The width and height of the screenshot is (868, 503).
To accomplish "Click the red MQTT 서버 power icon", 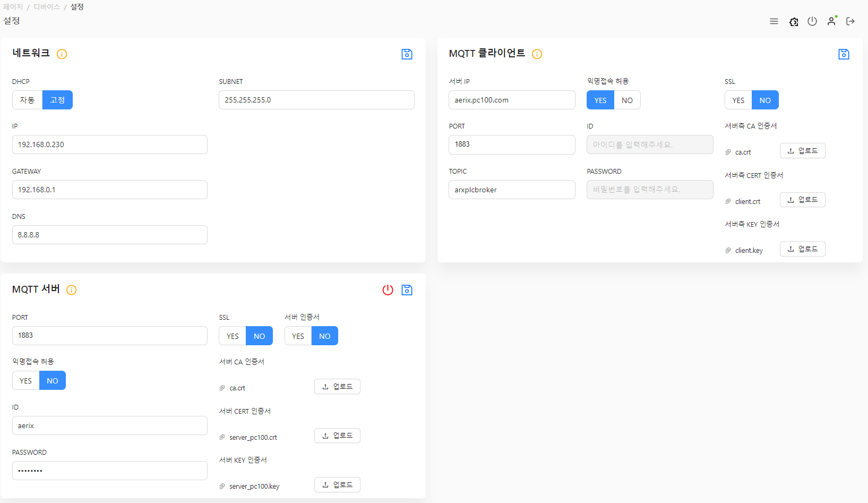I will pyautogui.click(x=388, y=290).
